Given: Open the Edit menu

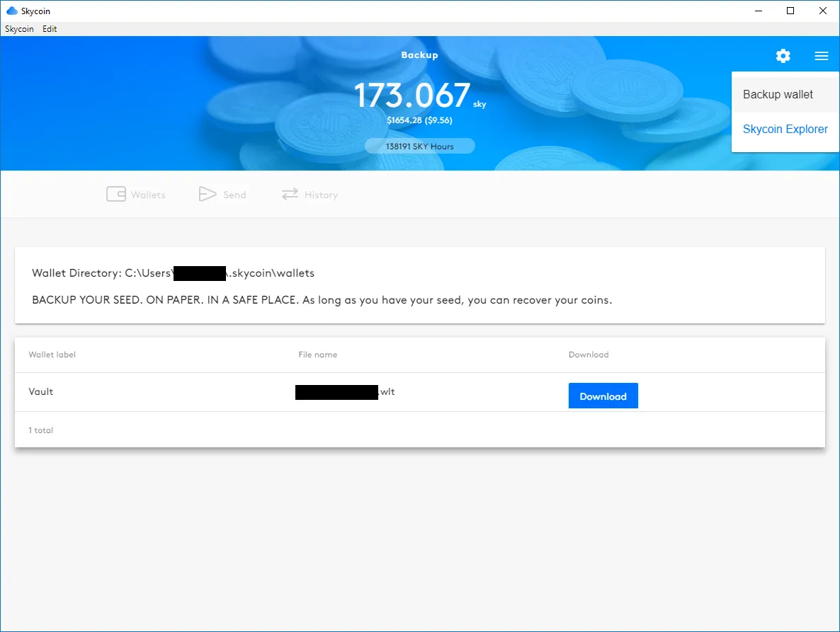Looking at the screenshot, I should pos(50,29).
